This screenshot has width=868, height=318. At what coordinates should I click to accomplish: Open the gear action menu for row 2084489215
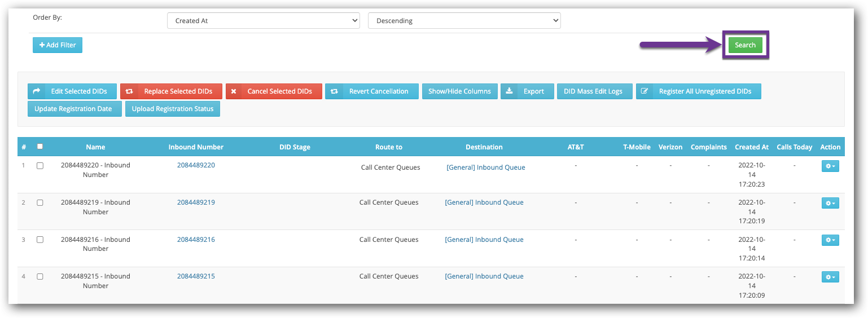pyautogui.click(x=830, y=277)
